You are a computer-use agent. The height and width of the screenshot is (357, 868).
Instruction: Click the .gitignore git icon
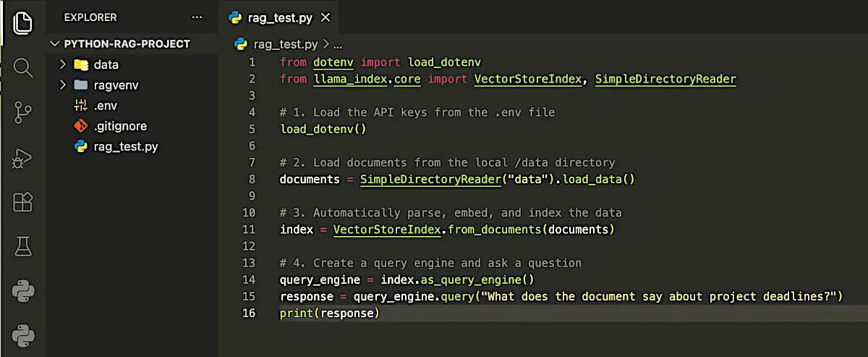pyautogui.click(x=81, y=126)
